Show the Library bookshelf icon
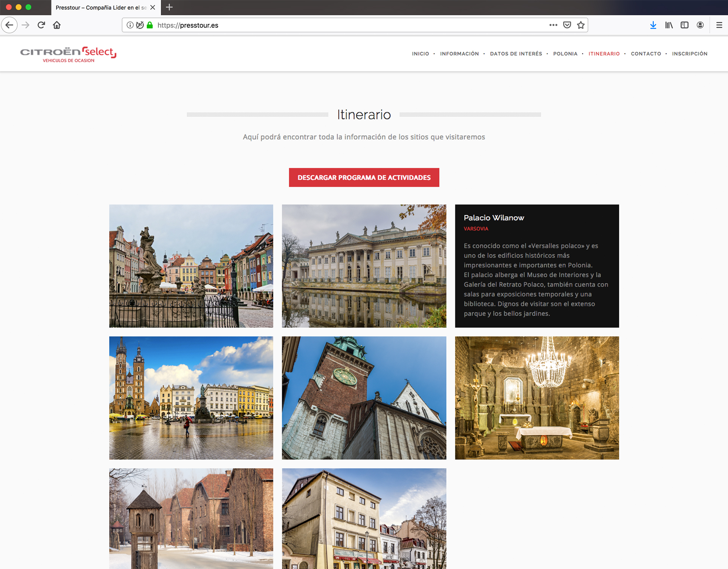Screen dimensions: 728x569 pyautogui.click(x=669, y=25)
